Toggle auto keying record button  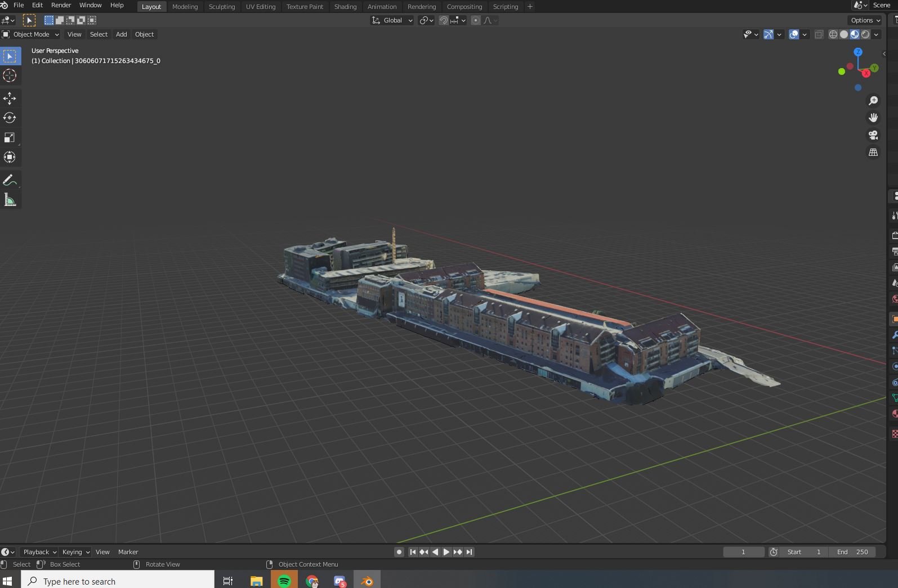tap(399, 552)
